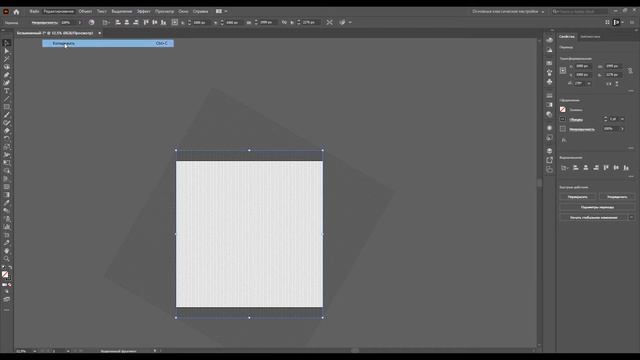Viewport: 640px width, 360px height.
Task: Open workspace switcher dropdown at top right
Action: [508, 11]
